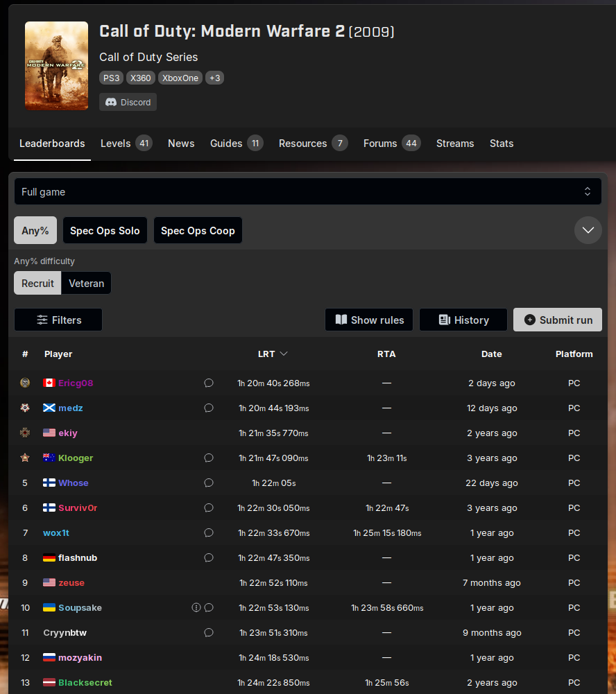Click Modern Warfare 2 cover art

pos(57,65)
